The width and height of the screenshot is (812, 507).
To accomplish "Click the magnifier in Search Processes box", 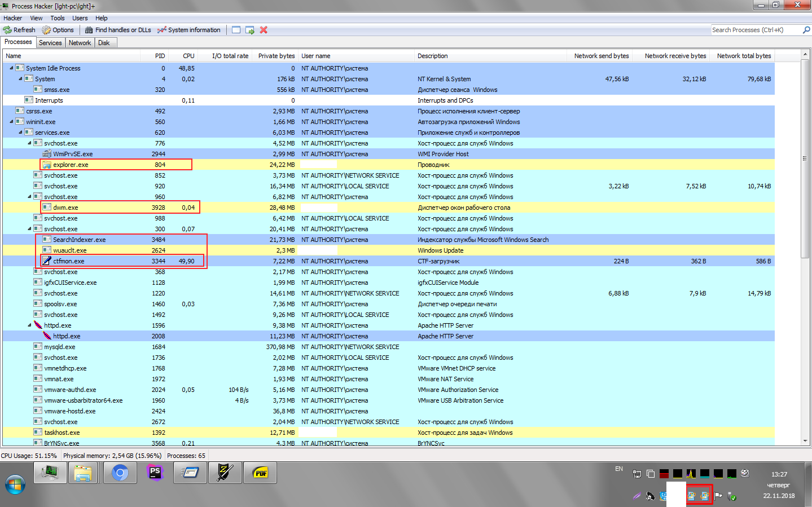I will pos(806,30).
